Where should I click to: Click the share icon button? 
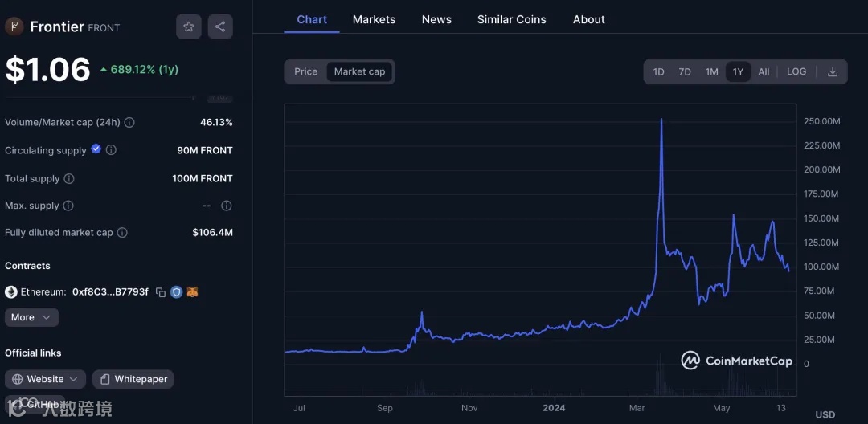tap(220, 26)
